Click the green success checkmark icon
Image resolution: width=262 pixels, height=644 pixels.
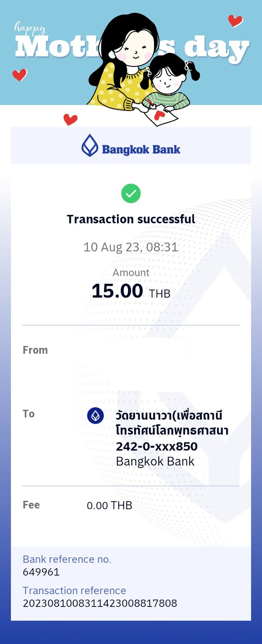(131, 194)
